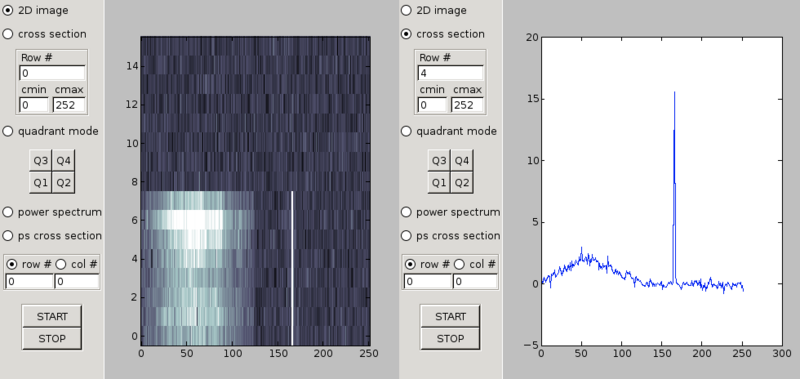This screenshot has width=800, height=379.
Task: Click Q4 quadrant button in left panel
Action: [63, 161]
